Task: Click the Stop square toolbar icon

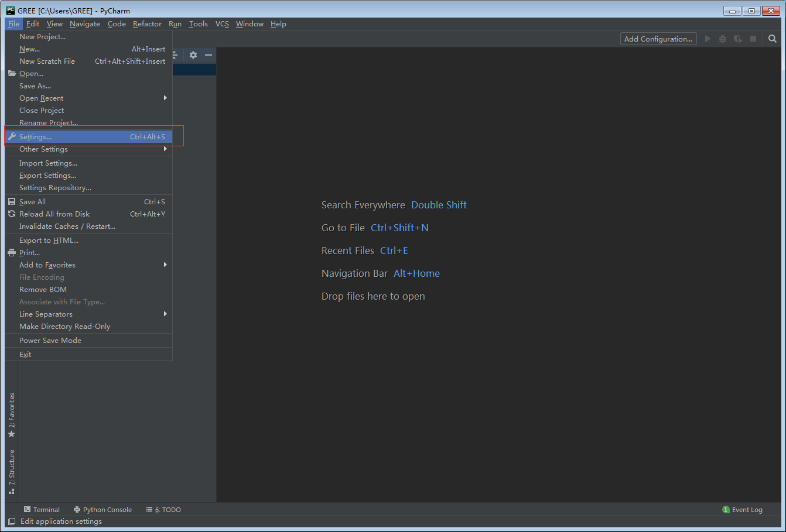Action: click(x=753, y=39)
